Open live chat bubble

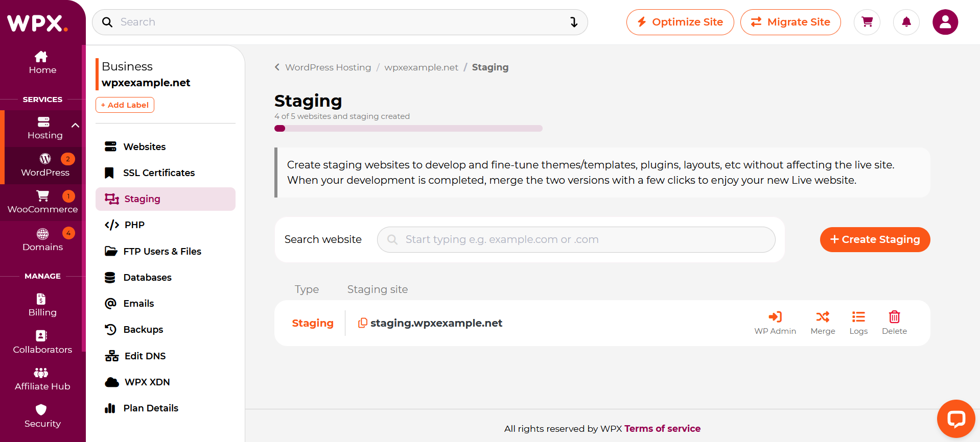pyautogui.click(x=955, y=419)
